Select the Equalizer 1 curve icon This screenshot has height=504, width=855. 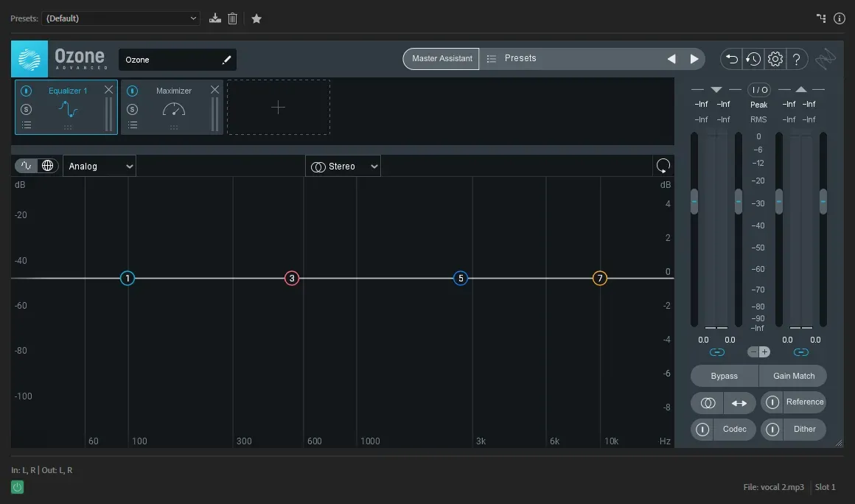[68, 110]
